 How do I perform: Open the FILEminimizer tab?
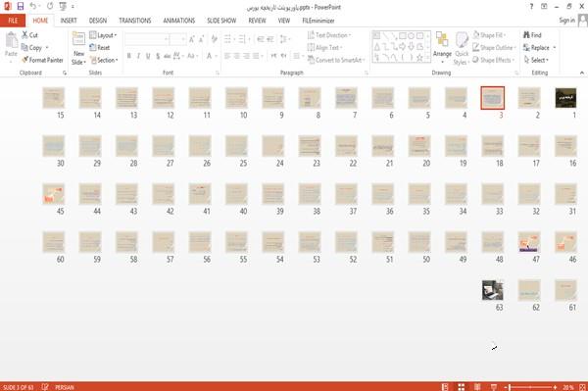318,21
